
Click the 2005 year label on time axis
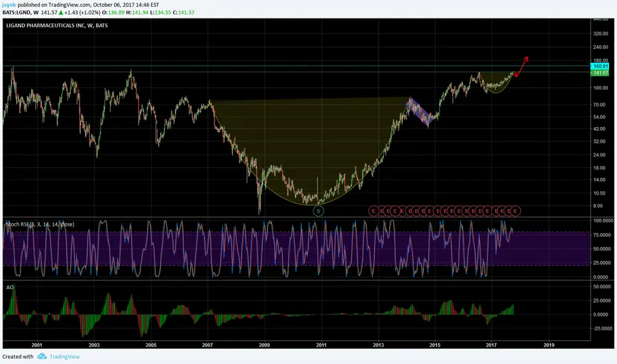151,345
